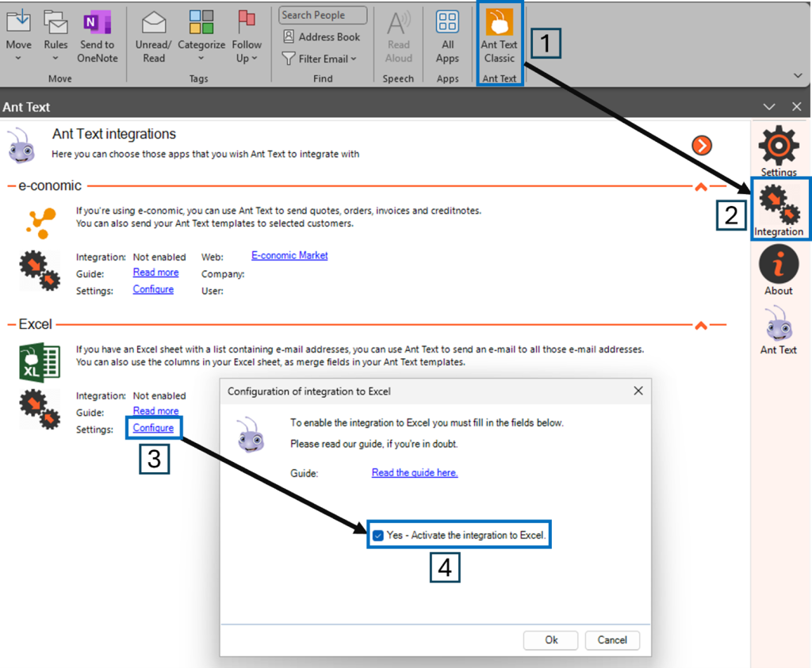Click the Address Book icon

[289, 37]
